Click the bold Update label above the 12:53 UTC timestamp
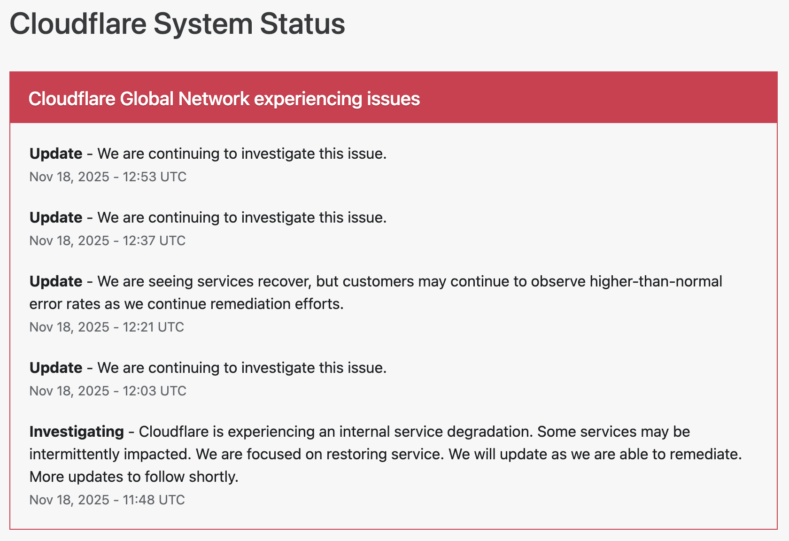The image size is (789, 541). [56, 154]
